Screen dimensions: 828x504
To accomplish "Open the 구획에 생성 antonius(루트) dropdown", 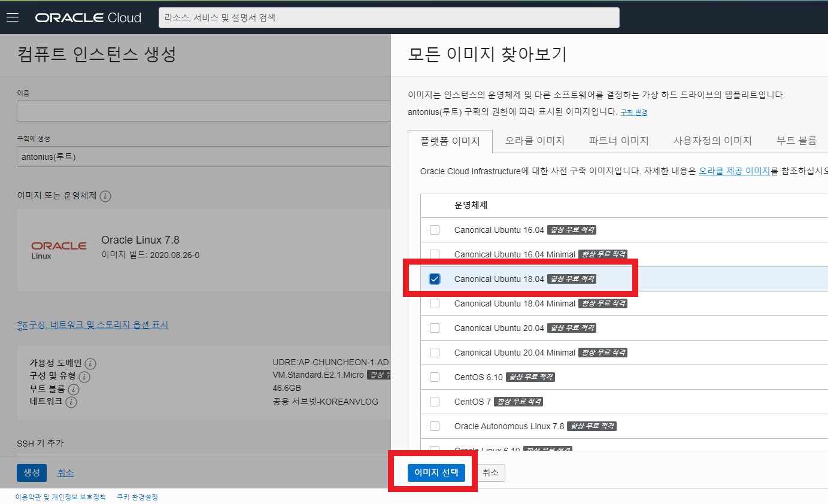I will 204,157.
